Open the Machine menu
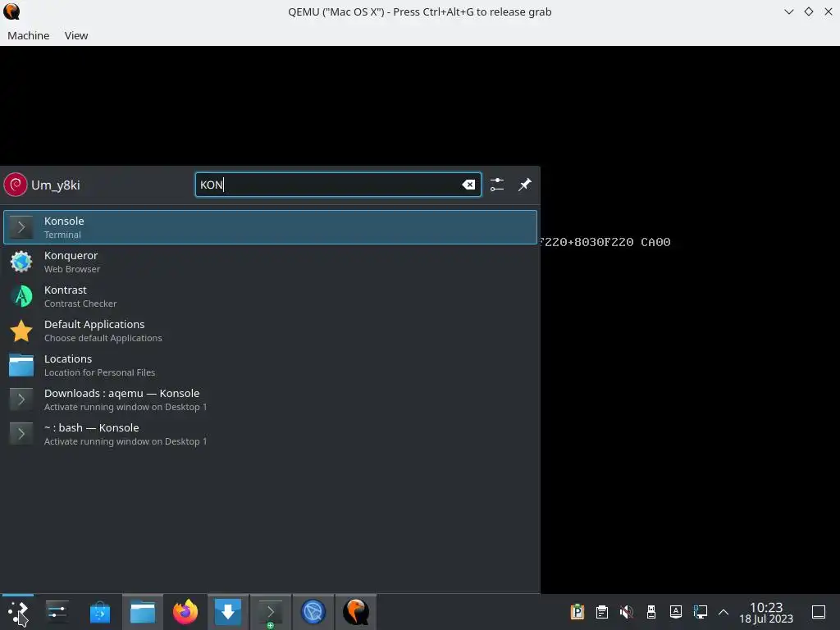The height and width of the screenshot is (630, 840). 29,35
